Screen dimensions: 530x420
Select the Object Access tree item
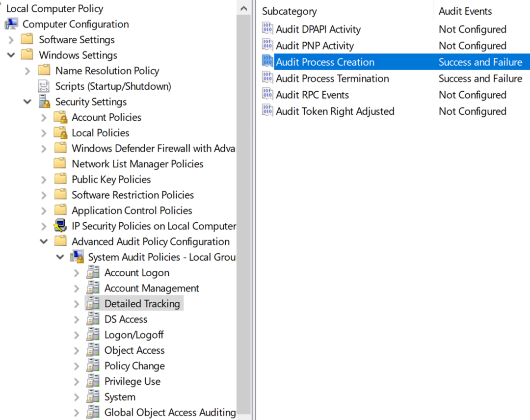click(134, 350)
